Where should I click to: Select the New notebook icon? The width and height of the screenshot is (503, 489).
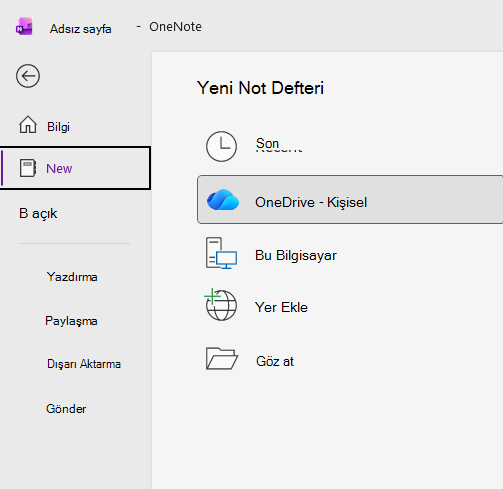[x=28, y=168]
